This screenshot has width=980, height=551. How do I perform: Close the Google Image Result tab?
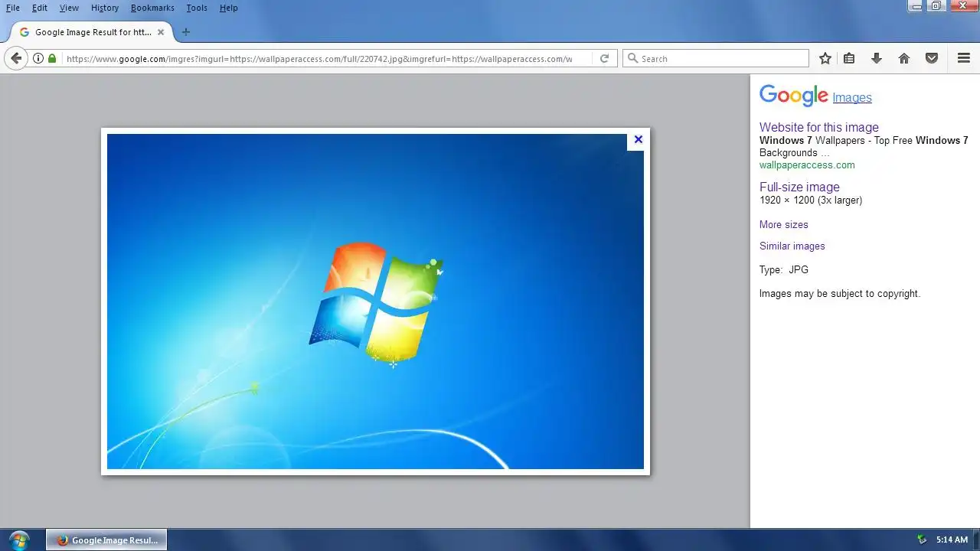tap(161, 32)
